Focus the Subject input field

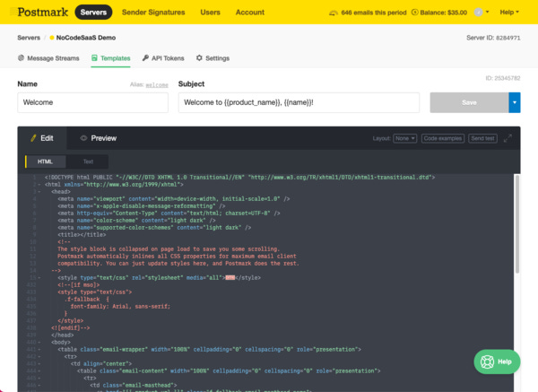(x=299, y=102)
